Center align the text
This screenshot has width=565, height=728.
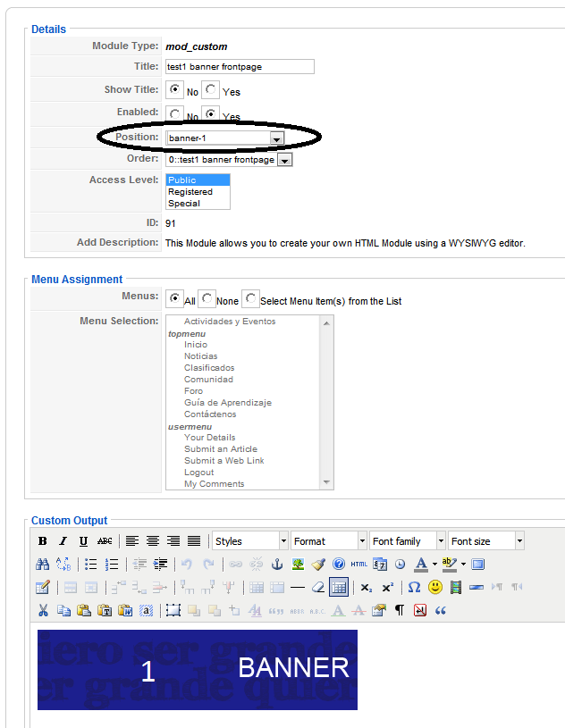tap(153, 541)
